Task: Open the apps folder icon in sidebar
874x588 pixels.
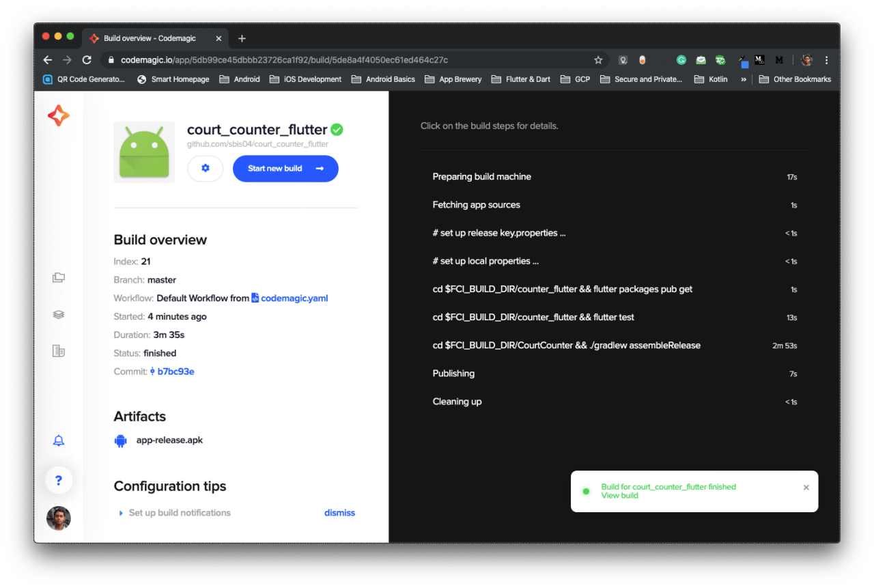Action: point(59,277)
